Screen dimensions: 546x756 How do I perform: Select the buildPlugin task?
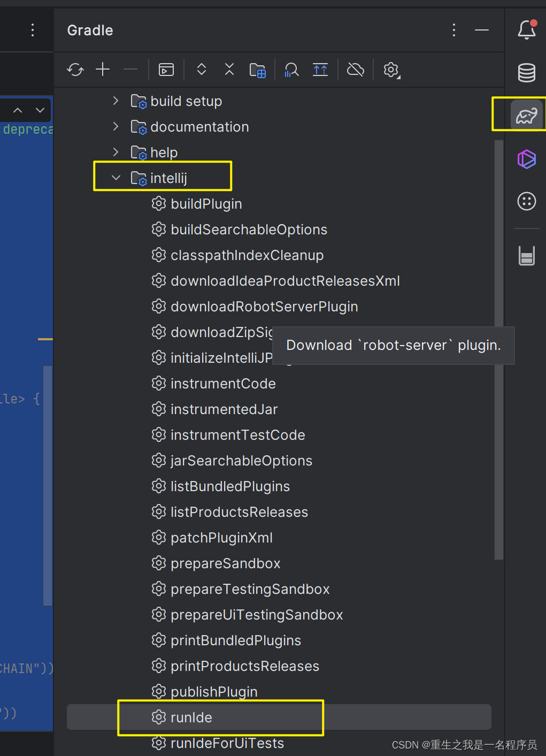click(x=206, y=204)
